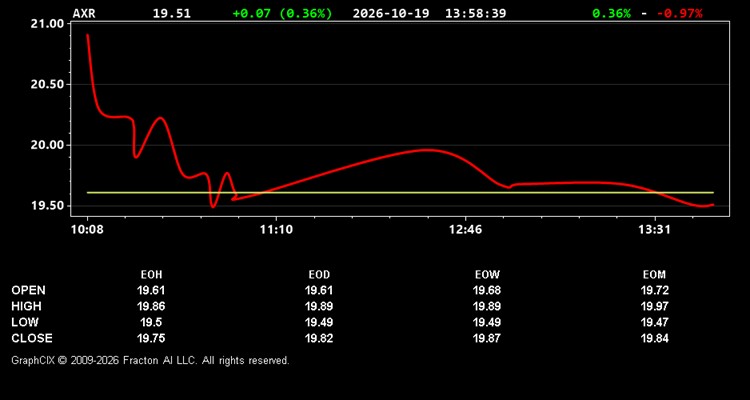Image resolution: width=750 pixels, height=400 pixels.
Task: Click EOD low value 19.49
Action: [319, 322]
